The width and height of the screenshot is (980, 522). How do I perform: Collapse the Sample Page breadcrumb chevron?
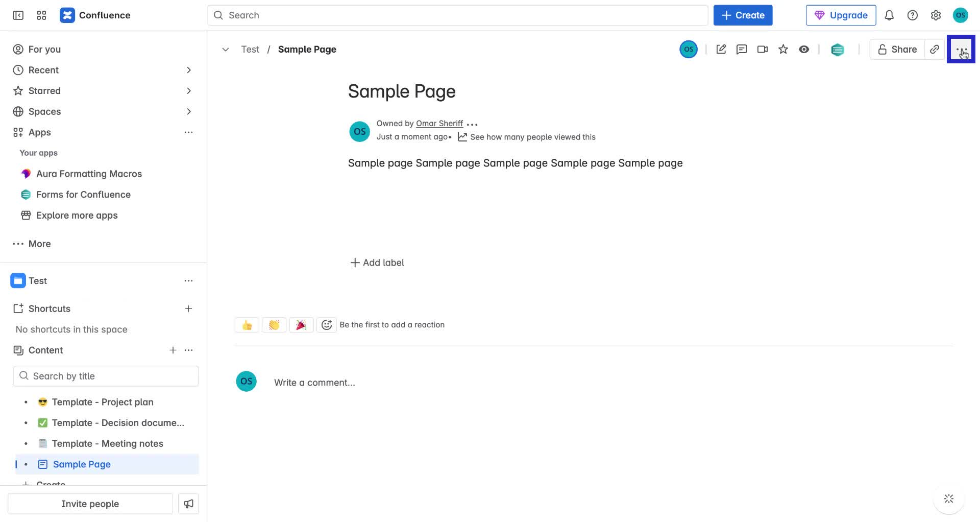(x=225, y=49)
